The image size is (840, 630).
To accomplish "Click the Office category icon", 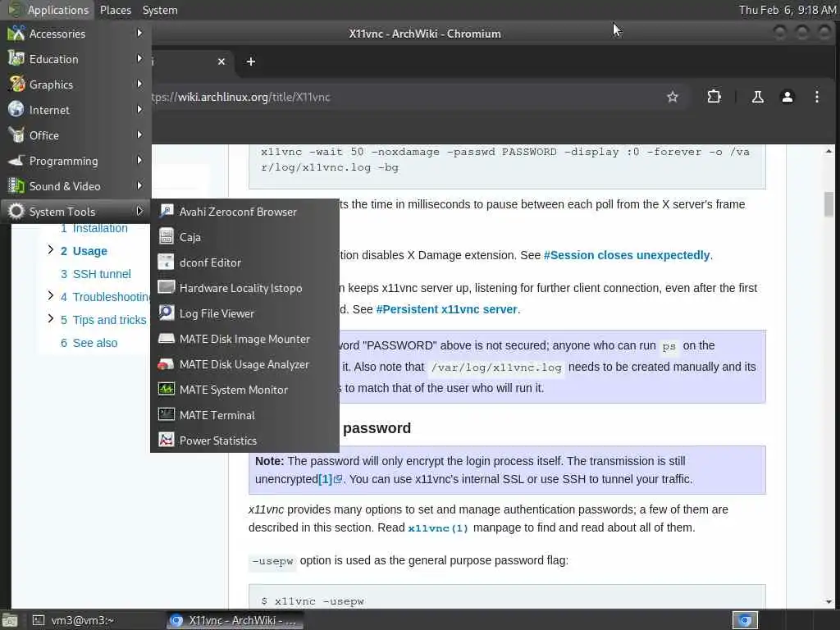I will tap(16, 135).
